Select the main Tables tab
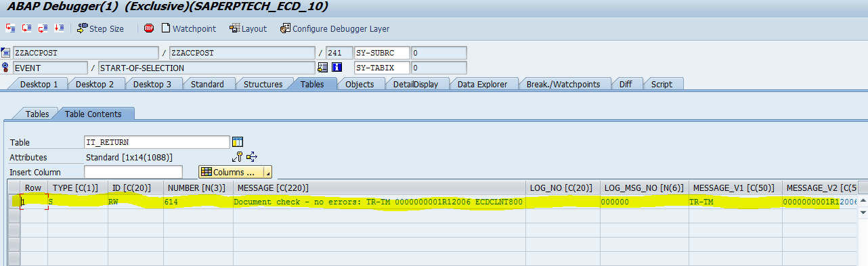868x266 pixels. pos(312,84)
